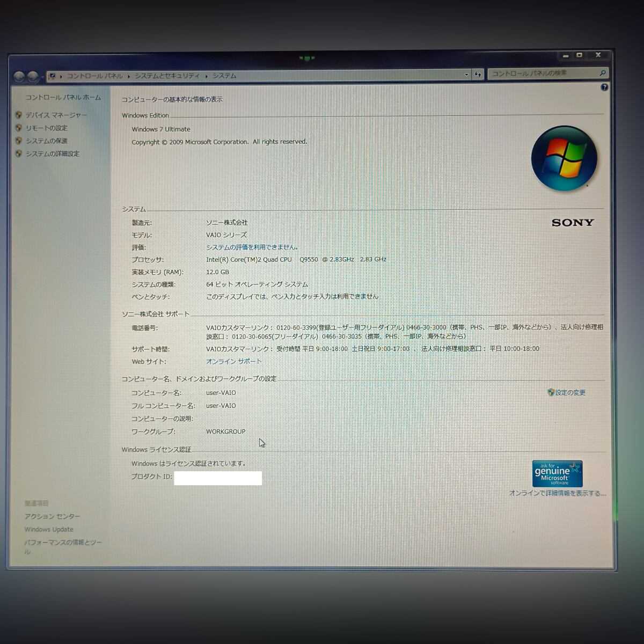The image size is (644, 644).
Task: Navigate to コントロール パネル breadcrumb
Action: (x=94, y=76)
